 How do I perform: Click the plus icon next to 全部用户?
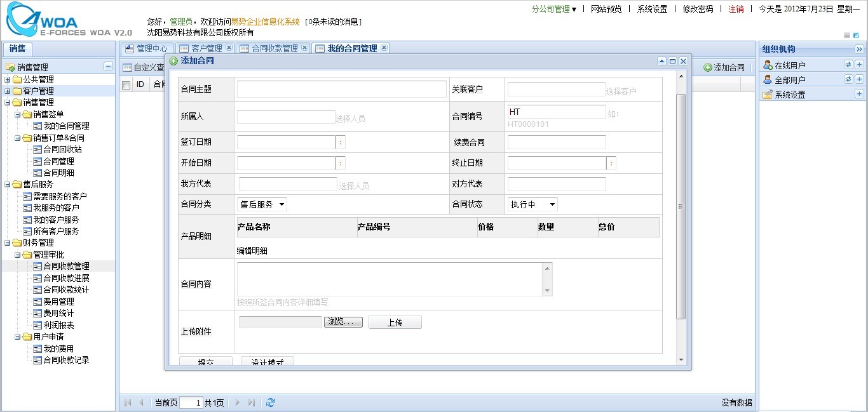tap(859, 79)
